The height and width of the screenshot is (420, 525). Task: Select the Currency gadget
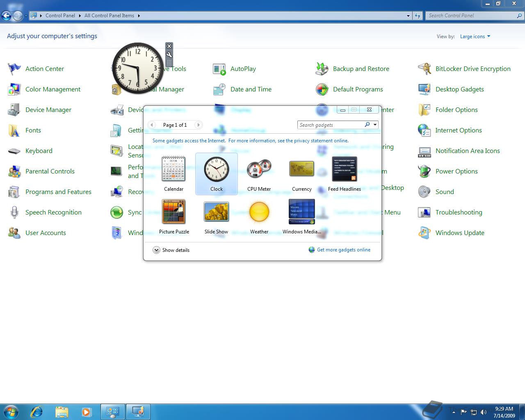(x=302, y=173)
